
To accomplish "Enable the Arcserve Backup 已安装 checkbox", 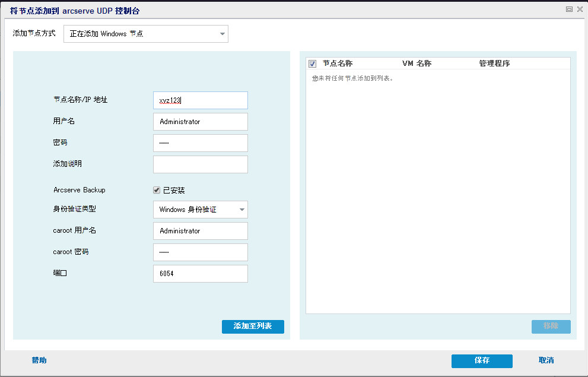I will 157,190.
